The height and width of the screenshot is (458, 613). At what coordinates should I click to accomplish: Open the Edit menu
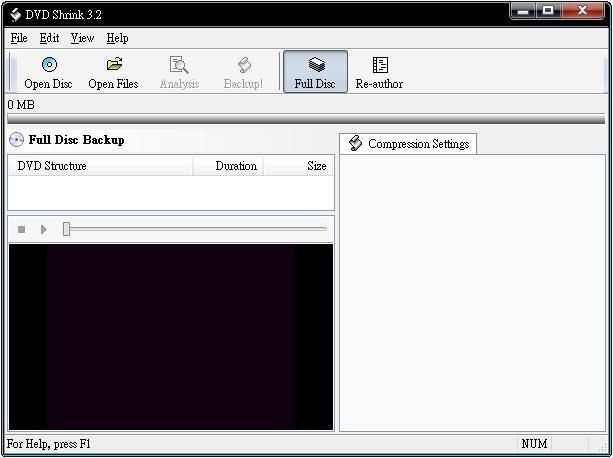tap(50, 38)
